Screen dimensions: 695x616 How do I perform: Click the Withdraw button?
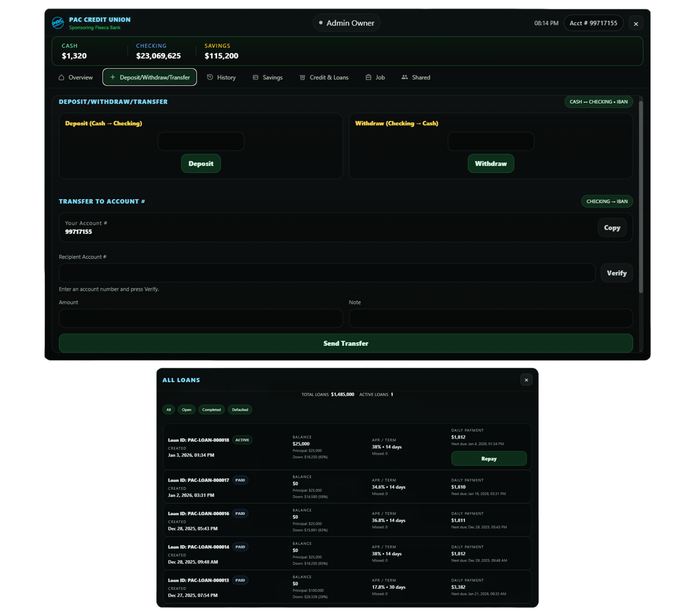click(491, 164)
